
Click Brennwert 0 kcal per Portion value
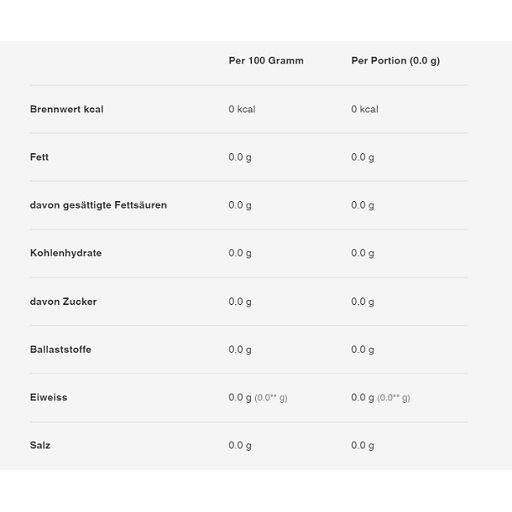[365, 109]
